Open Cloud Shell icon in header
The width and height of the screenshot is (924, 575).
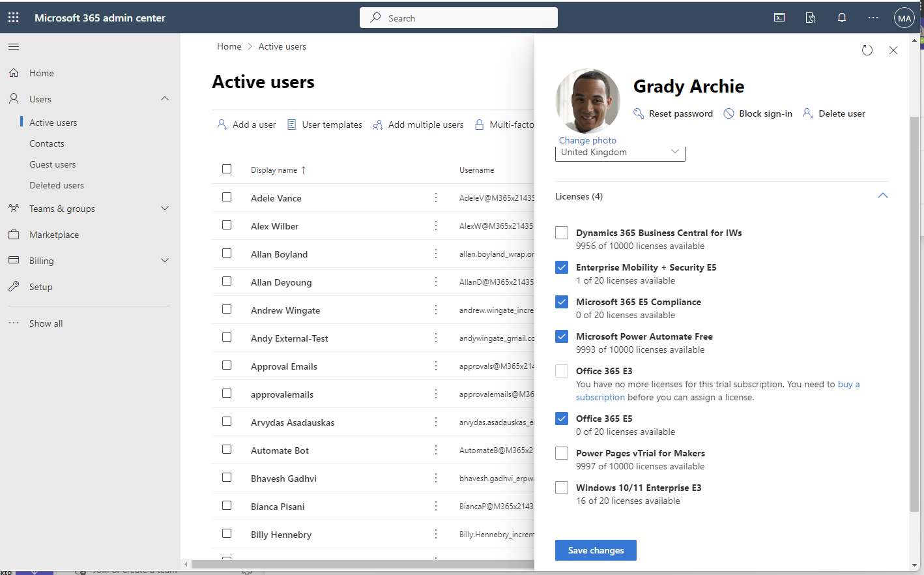pyautogui.click(x=779, y=18)
